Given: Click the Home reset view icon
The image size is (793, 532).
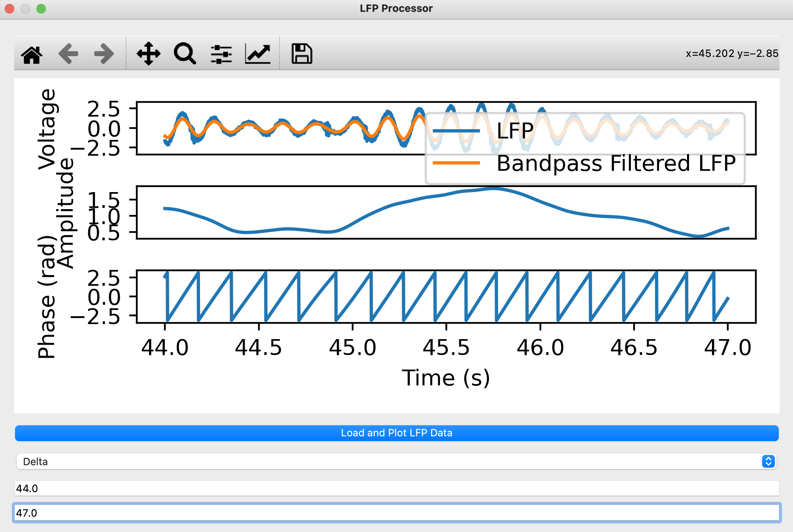Looking at the screenshot, I should click(x=32, y=54).
